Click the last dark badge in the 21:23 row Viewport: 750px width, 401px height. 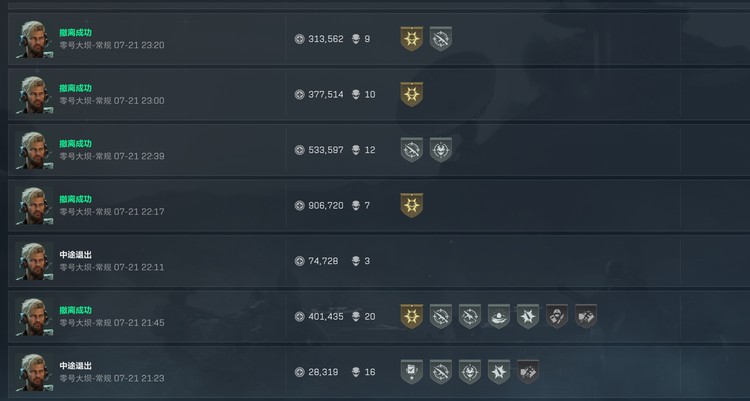pos(528,372)
